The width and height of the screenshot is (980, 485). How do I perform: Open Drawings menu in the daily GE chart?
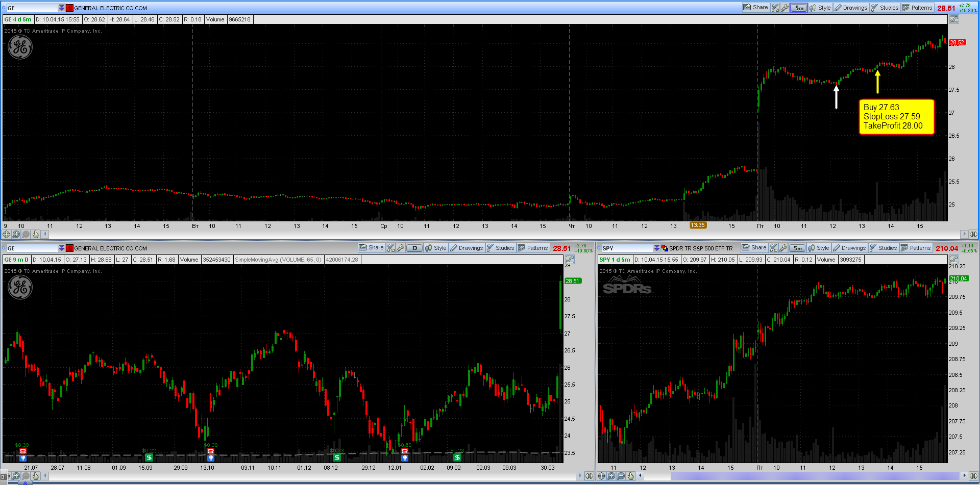pyautogui.click(x=467, y=248)
